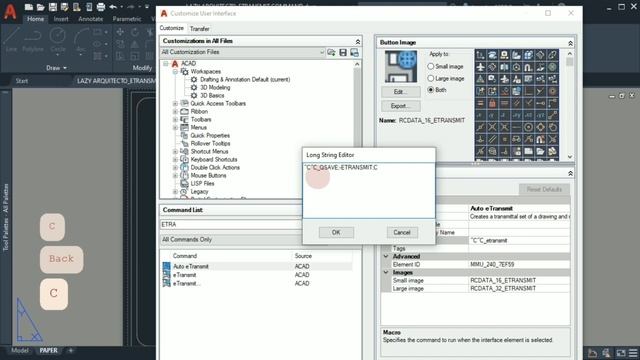Click the Save icon in AutoCAD quick access toolbar
This screenshot has height=360, width=640.
point(53,7)
